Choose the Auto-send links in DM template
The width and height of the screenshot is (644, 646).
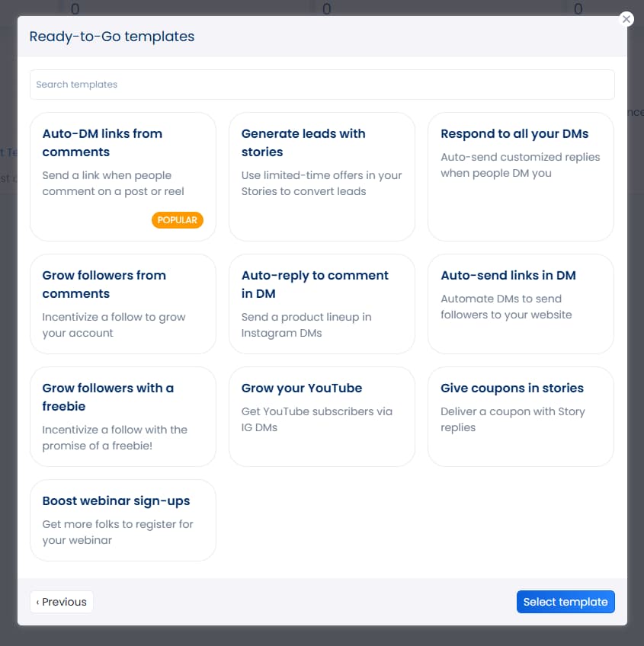click(x=521, y=303)
